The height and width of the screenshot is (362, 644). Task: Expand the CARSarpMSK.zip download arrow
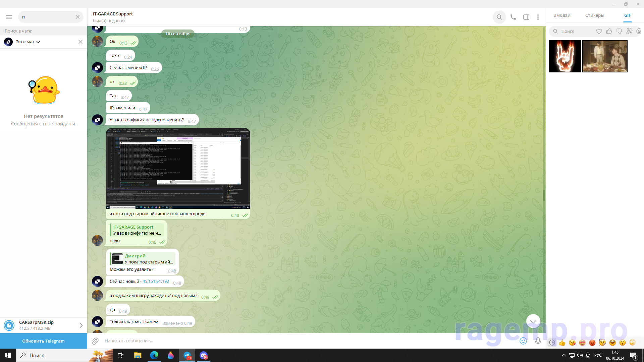click(x=81, y=325)
